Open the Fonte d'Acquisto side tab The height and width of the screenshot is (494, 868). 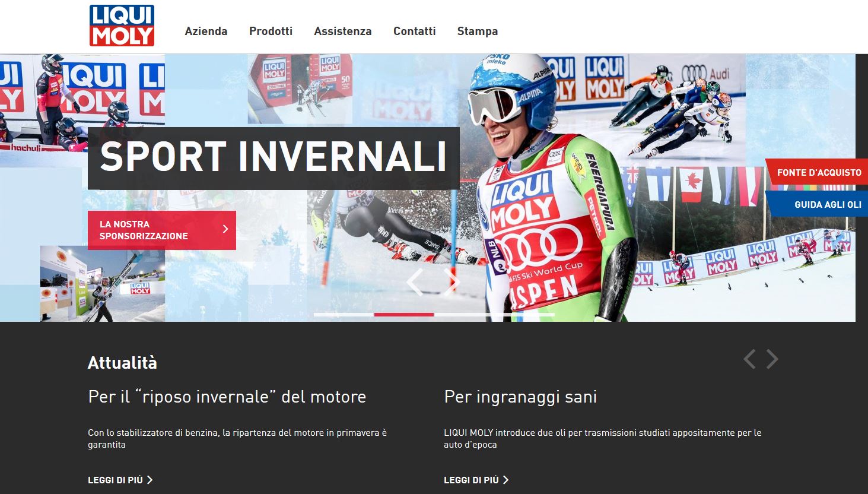pos(818,173)
